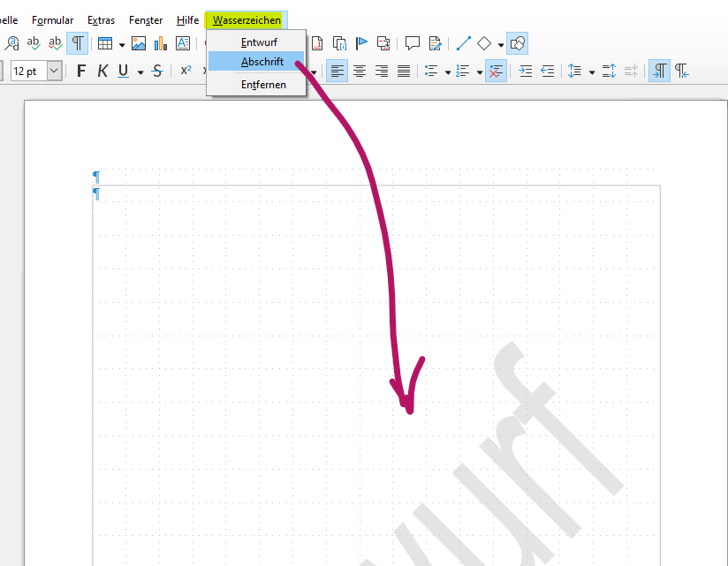Open the Extras menu
Viewport: 728px width, 566px height.
point(101,20)
